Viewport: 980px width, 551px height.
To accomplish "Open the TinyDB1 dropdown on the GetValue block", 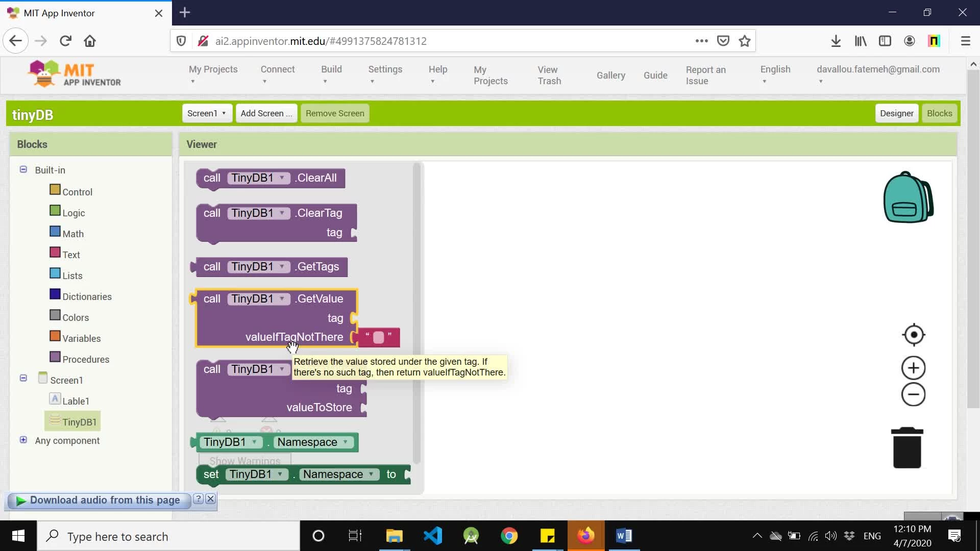I will point(258,299).
